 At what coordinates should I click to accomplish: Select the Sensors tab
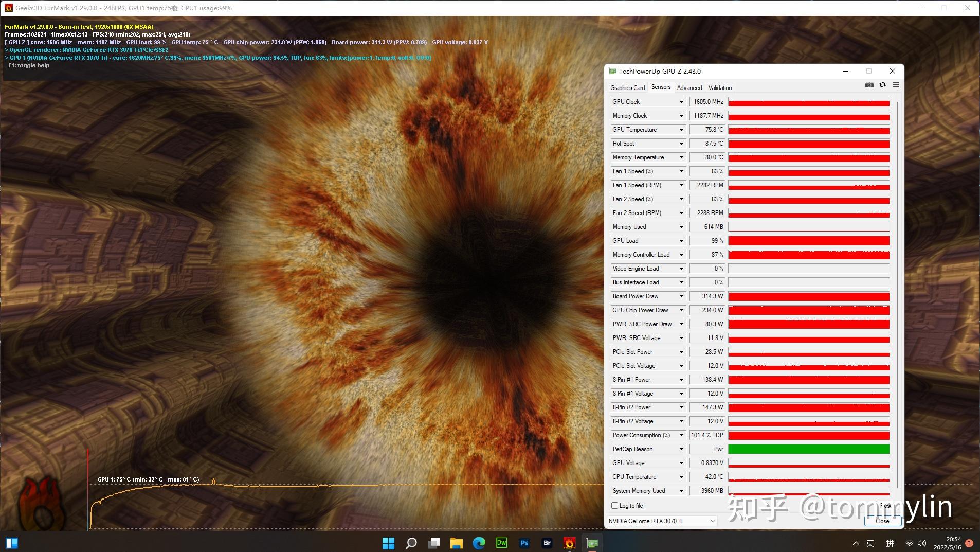pos(661,87)
